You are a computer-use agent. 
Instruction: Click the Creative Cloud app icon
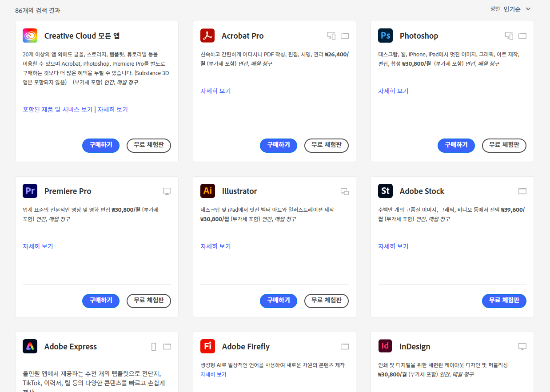coord(30,36)
